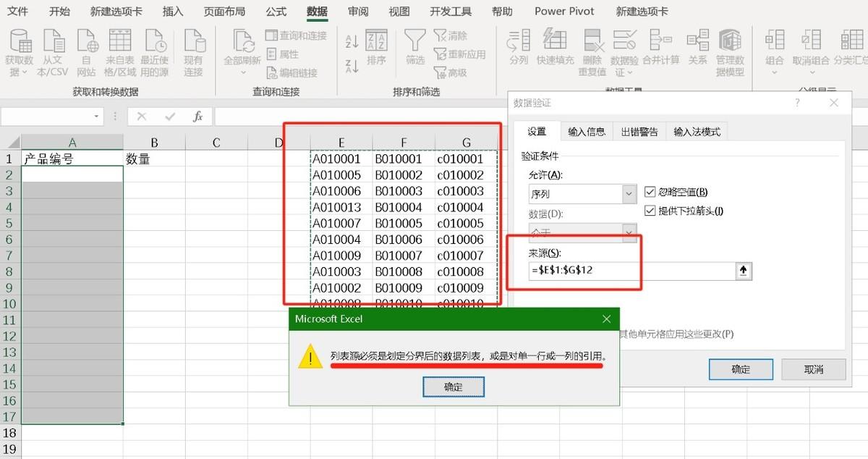Switch to the Home (开始) tab
The height and width of the screenshot is (459, 868).
click(60, 12)
